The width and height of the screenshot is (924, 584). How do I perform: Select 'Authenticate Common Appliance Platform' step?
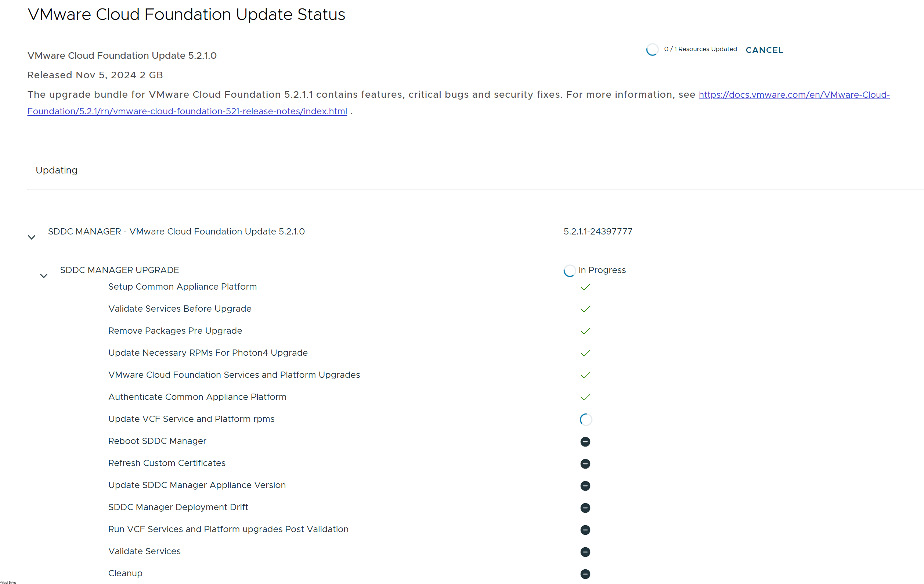tap(197, 397)
